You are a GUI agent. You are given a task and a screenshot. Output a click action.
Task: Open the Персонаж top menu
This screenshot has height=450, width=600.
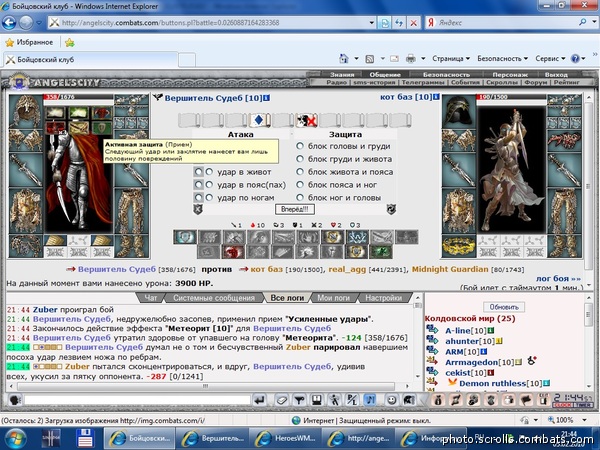510,75
